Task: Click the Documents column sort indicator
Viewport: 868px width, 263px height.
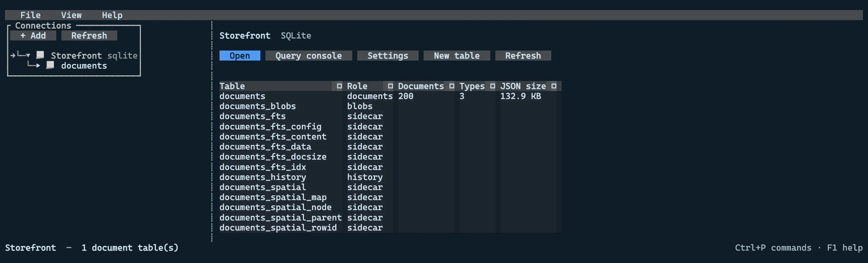Action: pos(452,86)
